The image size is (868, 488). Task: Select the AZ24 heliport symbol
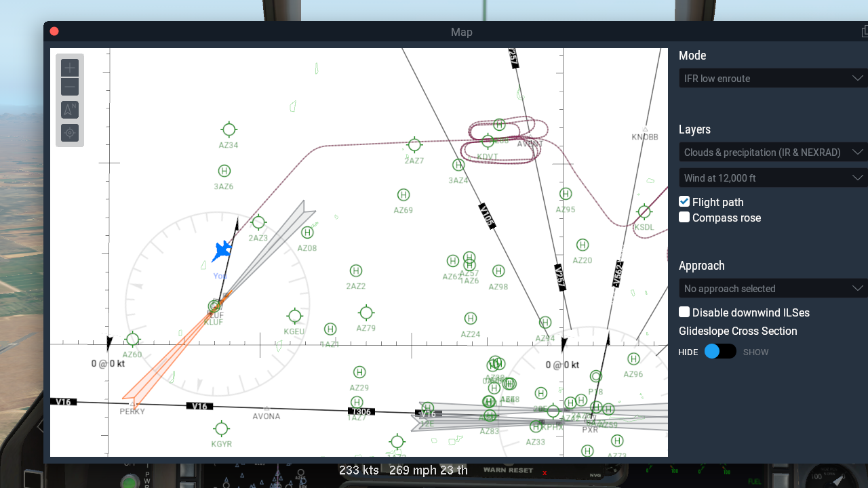[x=471, y=319]
